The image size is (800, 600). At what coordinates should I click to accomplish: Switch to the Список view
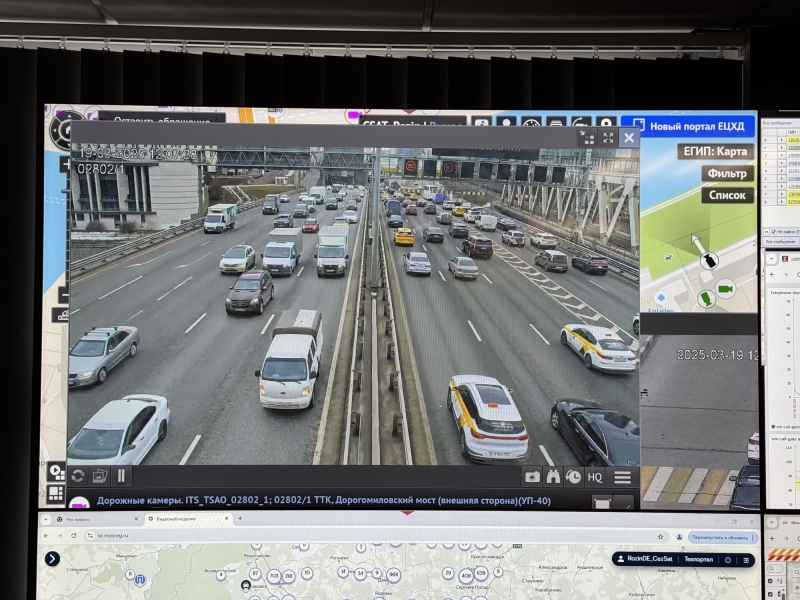726,195
